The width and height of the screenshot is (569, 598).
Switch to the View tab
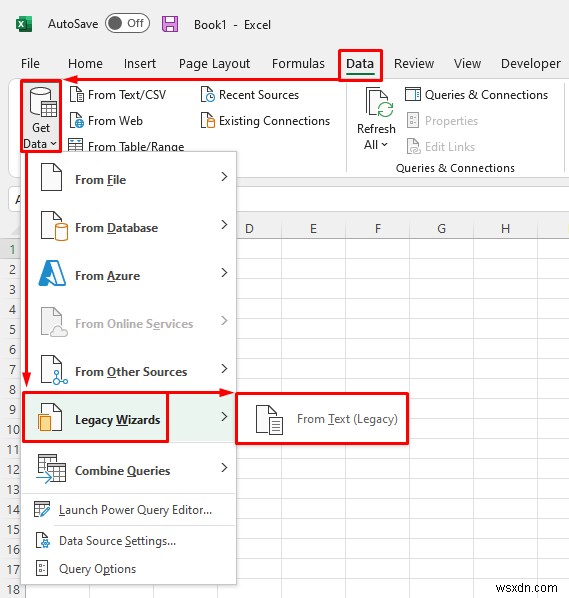coord(467,63)
